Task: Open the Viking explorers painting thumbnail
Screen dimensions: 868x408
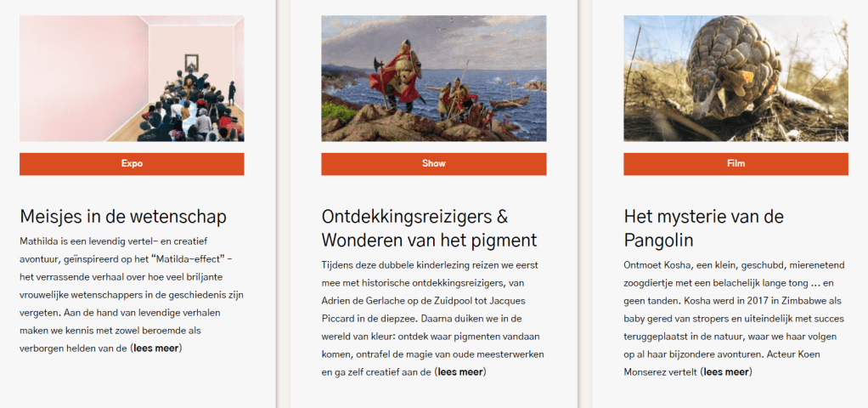Action: [433, 78]
